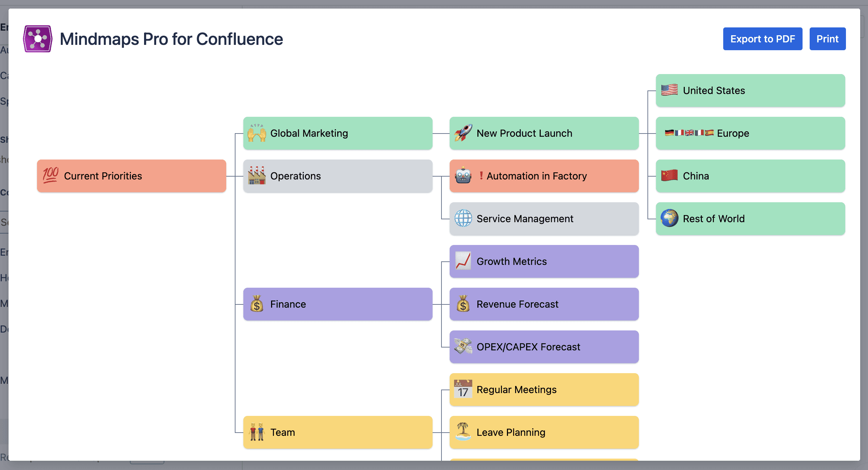Click the red exclamation mark on Automation node
This screenshot has width=868, height=470.
(481, 176)
